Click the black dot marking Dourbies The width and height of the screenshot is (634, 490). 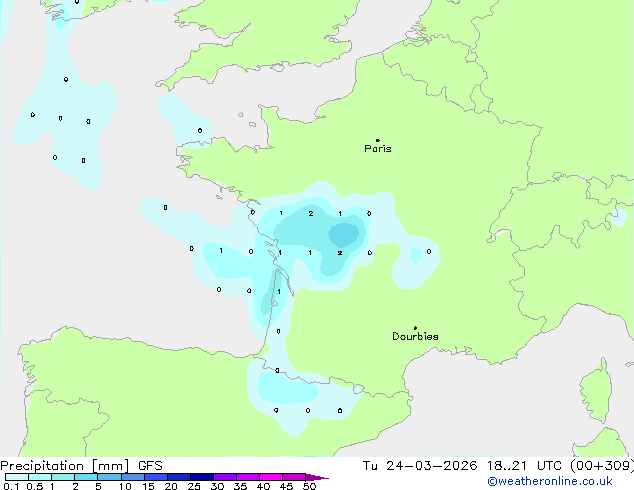[415, 328]
